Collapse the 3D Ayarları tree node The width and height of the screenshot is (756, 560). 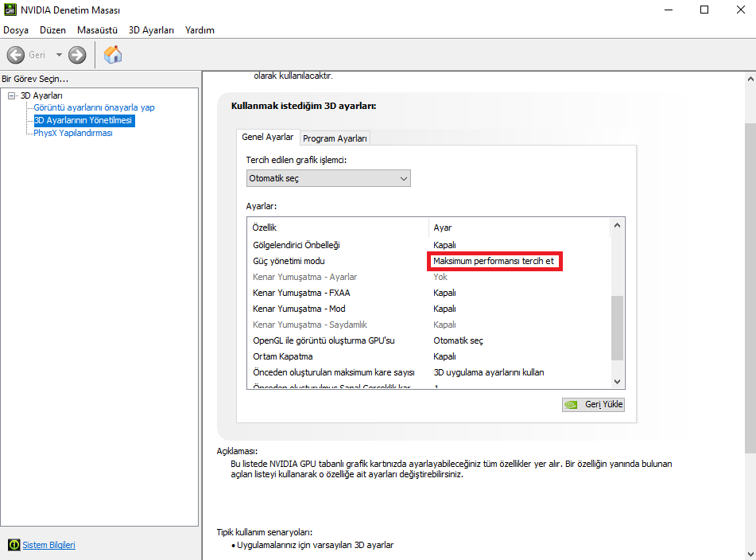pos(12,95)
